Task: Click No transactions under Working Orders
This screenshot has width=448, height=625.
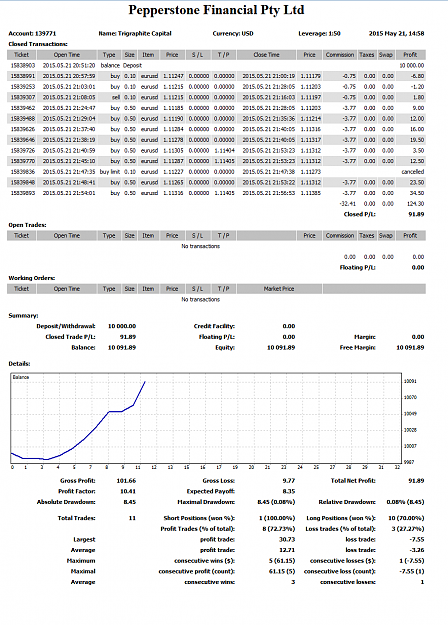Action: coord(200,299)
